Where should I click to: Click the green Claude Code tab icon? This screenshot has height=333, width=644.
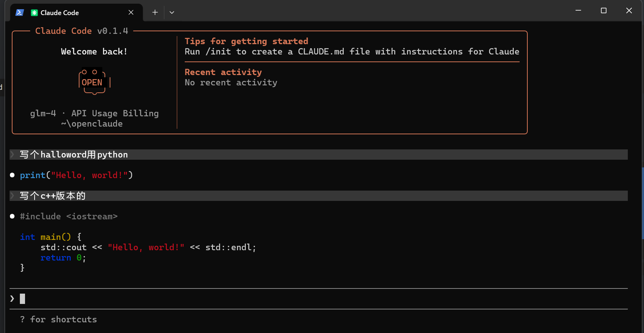[34, 13]
